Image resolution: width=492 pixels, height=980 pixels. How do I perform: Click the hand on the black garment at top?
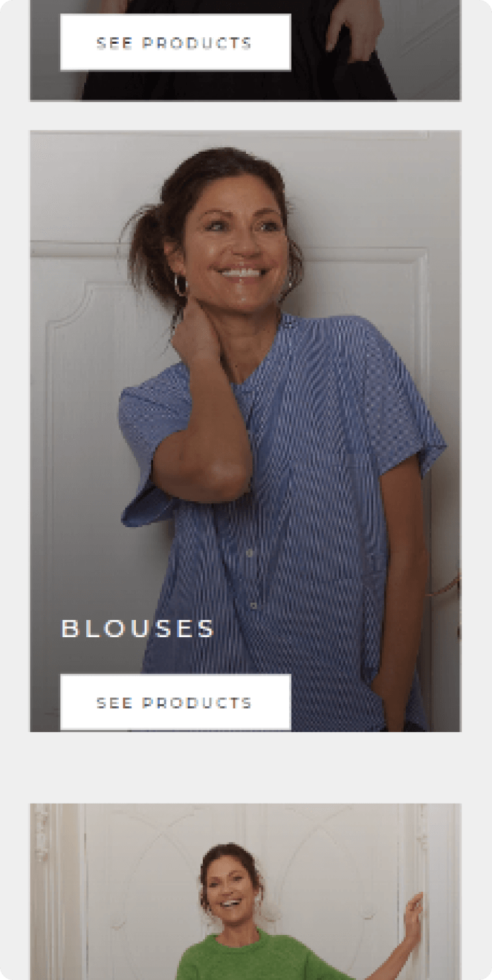click(x=355, y=27)
